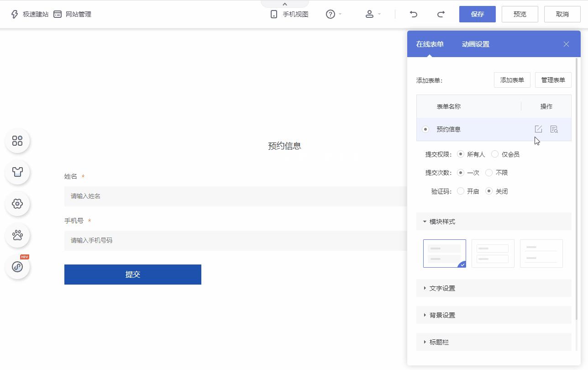Click the 取消 cancel button
The image size is (588, 370).
[x=562, y=14]
